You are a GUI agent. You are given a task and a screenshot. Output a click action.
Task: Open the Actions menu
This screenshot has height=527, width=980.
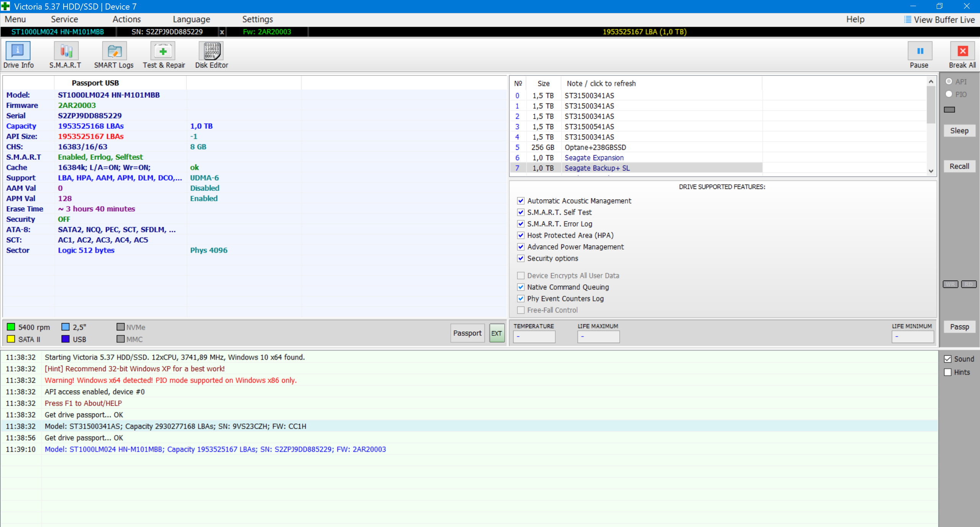tap(126, 19)
